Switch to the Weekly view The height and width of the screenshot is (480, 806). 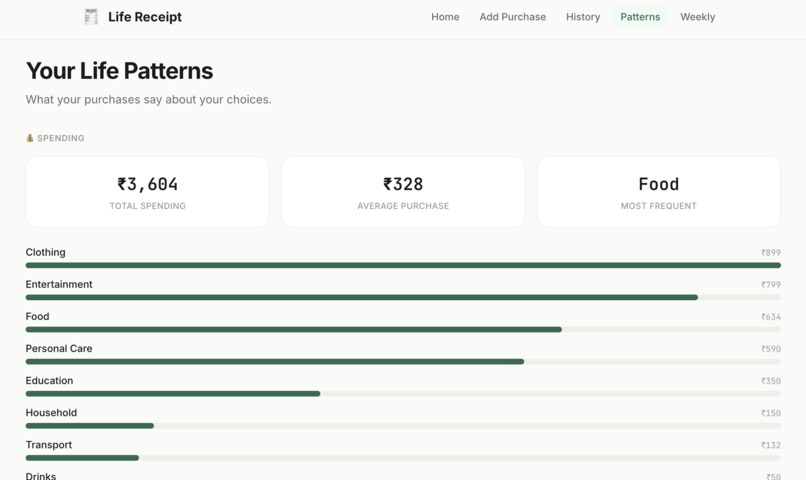click(698, 17)
